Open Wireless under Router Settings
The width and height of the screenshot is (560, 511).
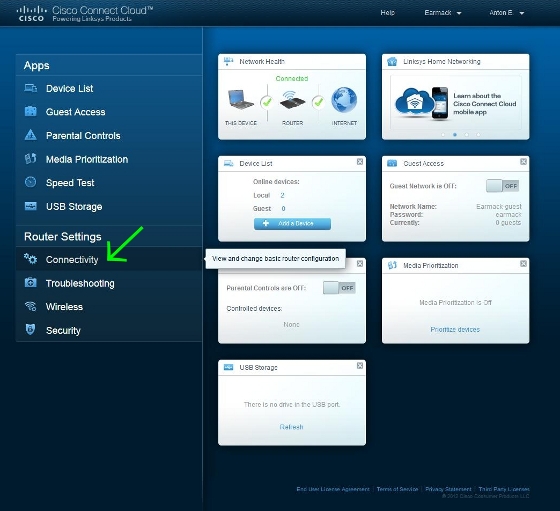pos(109,307)
